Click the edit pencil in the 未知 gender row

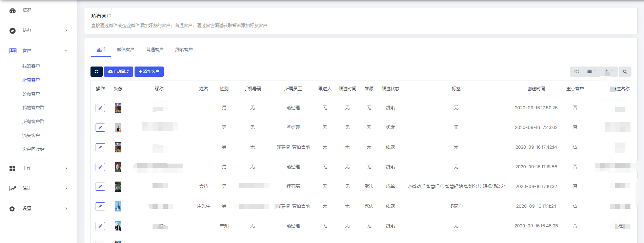[100, 226]
